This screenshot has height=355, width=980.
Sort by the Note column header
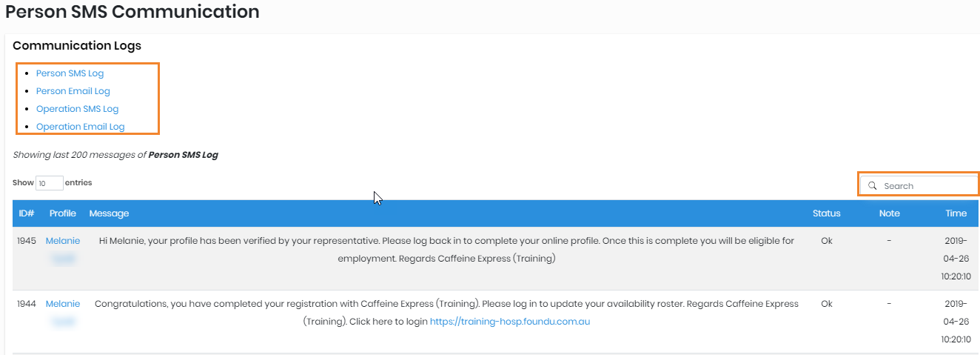889,213
